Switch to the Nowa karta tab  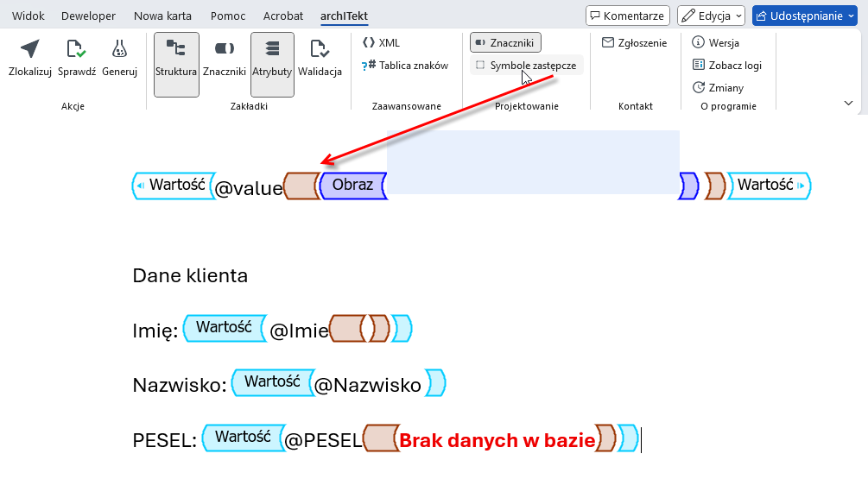[162, 16]
